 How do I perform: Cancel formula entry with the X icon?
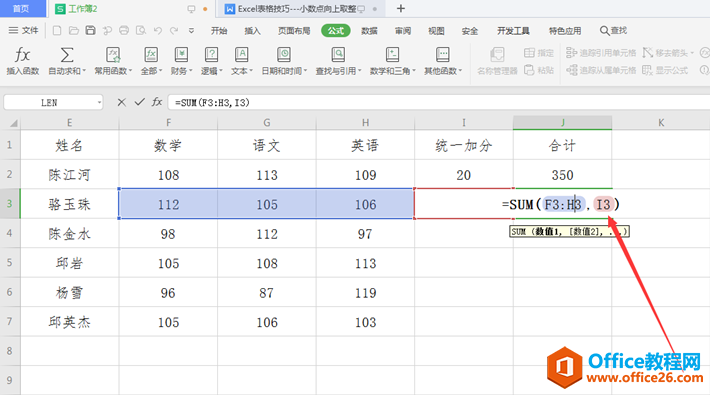(x=121, y=102)
